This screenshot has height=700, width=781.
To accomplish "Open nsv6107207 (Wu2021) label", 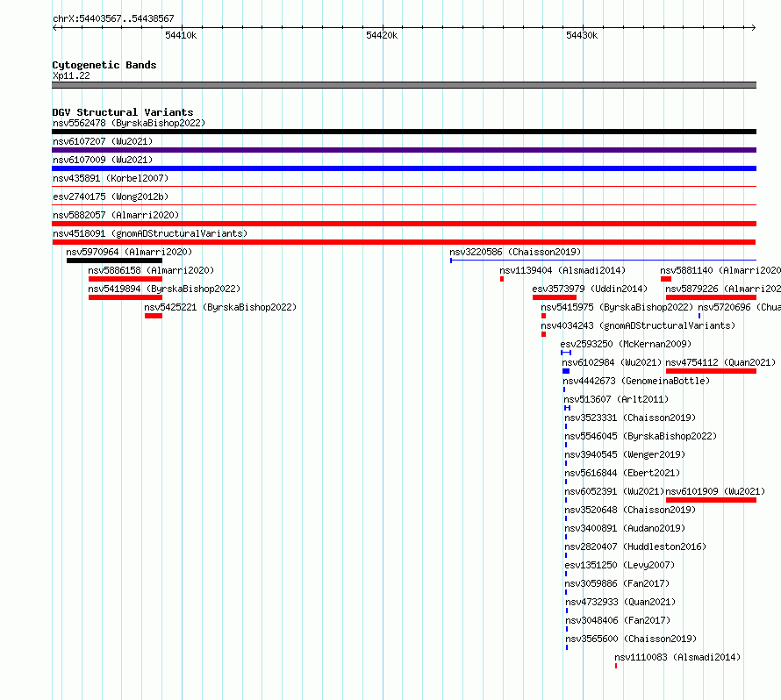I will [103, 141].
